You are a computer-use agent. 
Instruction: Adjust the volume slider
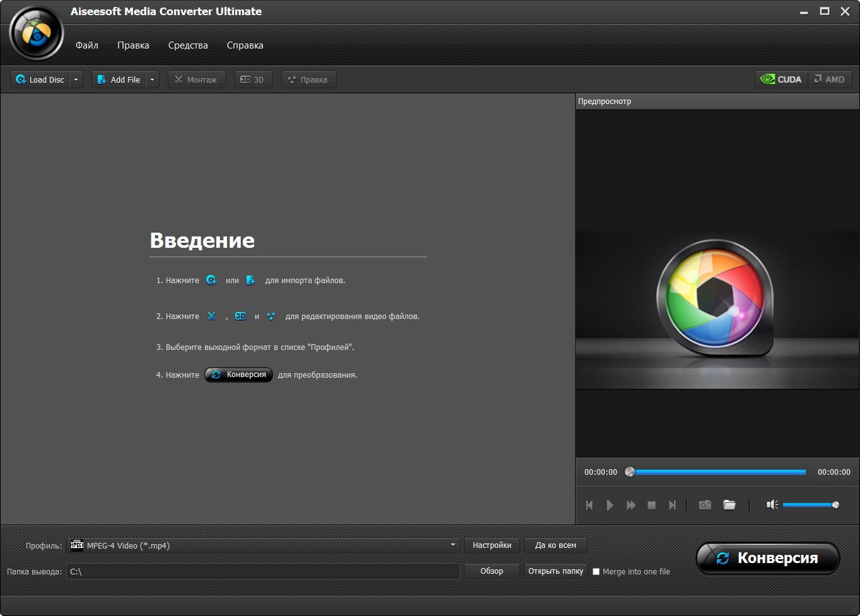click(811, 504)
